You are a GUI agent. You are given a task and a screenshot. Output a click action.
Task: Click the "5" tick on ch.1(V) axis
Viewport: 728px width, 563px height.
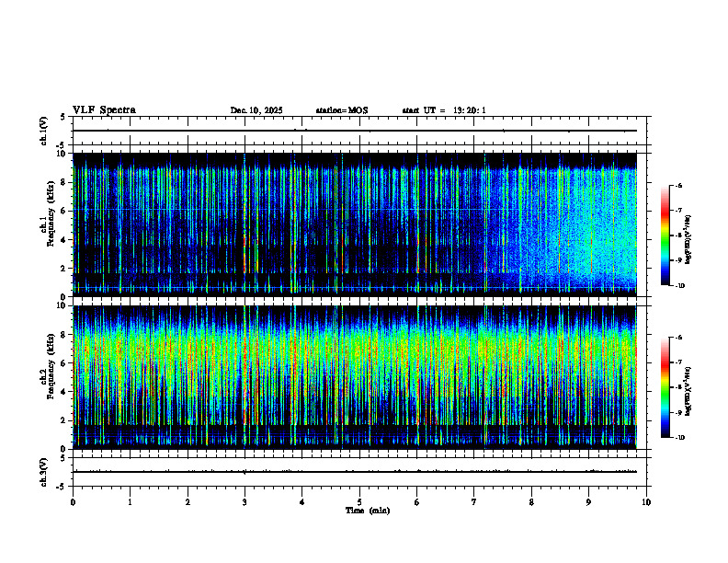(x=63, y=118)
